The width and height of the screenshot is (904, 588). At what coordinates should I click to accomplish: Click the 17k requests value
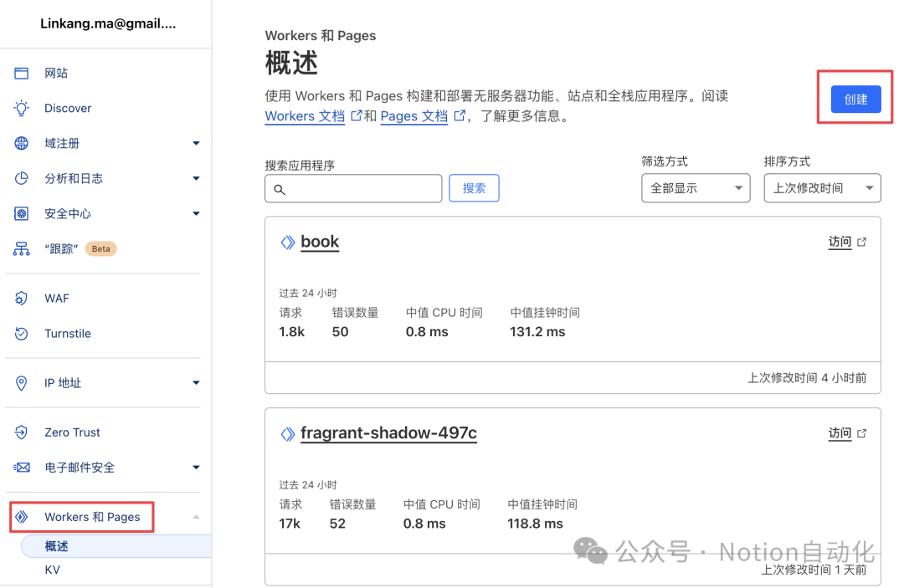(290, 524)
